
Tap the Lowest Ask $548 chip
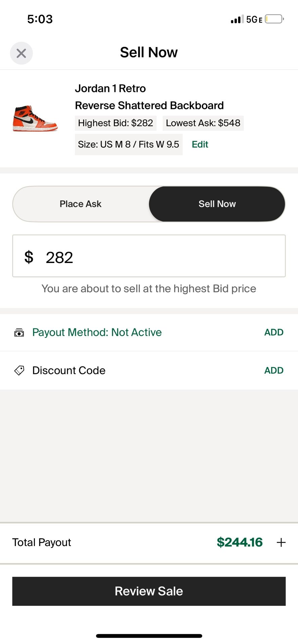tap(203, 123)
